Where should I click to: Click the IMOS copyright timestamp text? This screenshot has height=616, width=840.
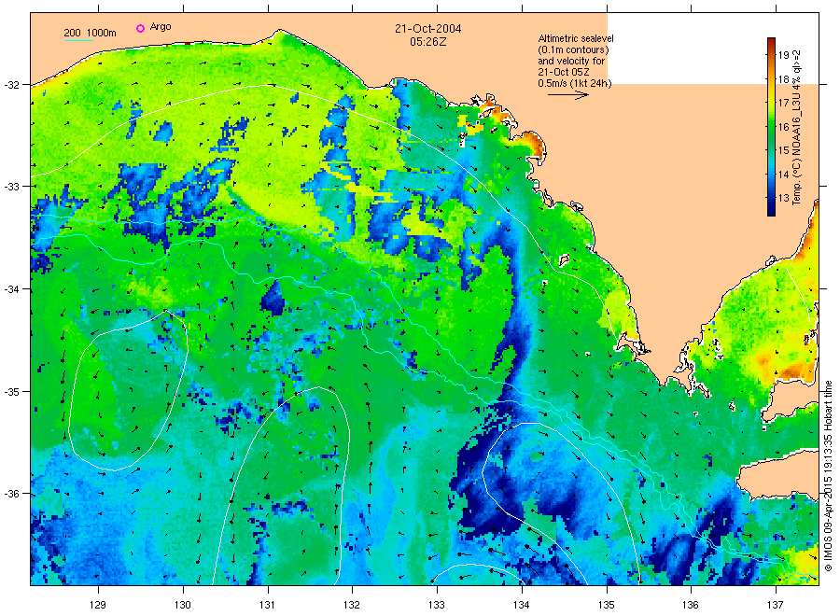click(828, 476)
